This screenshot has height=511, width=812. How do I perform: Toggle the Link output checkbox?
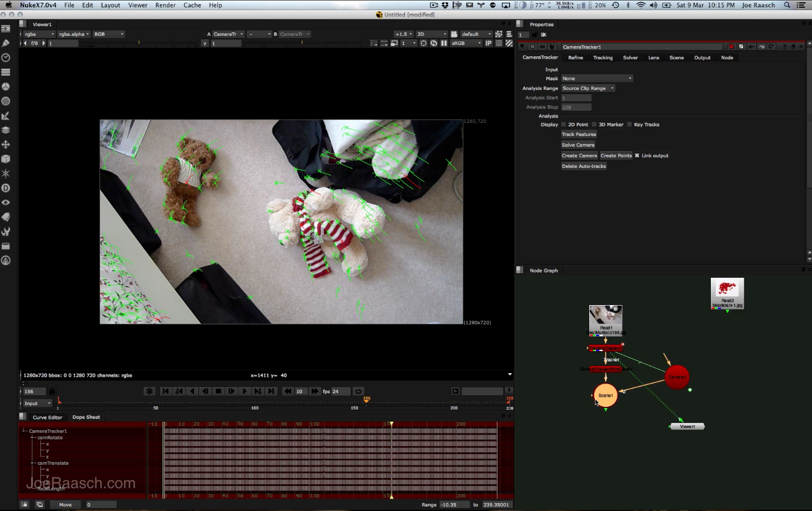click(637, 155)
